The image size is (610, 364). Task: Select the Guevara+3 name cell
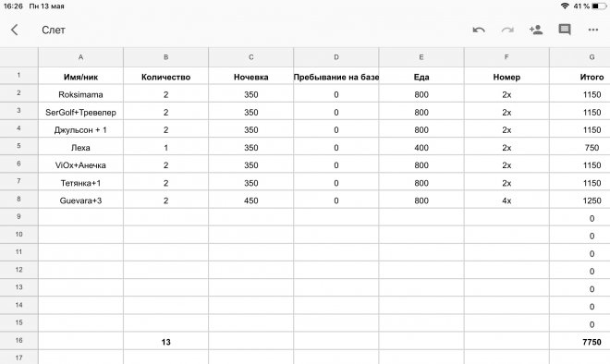click(81, 200)
